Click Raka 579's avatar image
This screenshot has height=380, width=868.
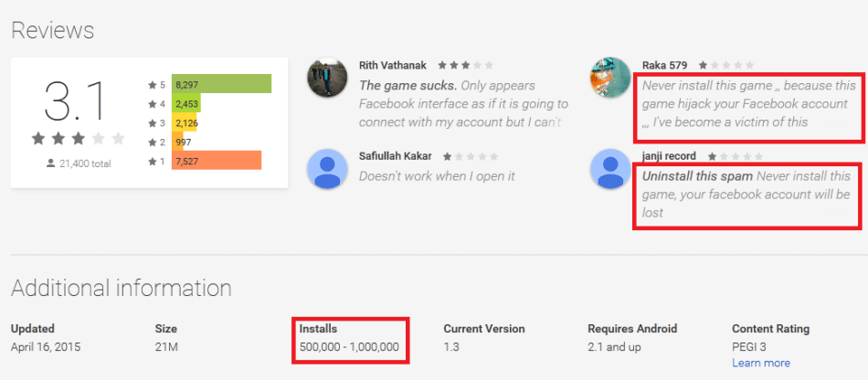click(610, 78)
